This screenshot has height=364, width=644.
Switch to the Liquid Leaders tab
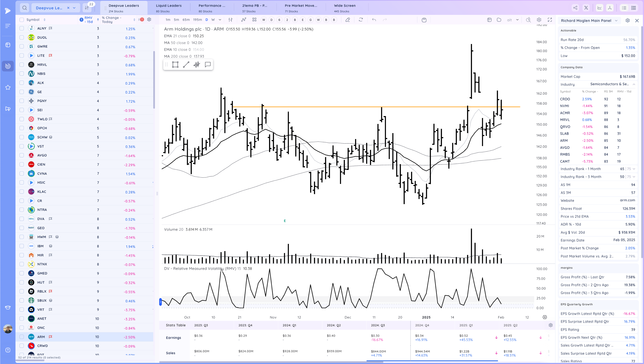pos(169,8)
